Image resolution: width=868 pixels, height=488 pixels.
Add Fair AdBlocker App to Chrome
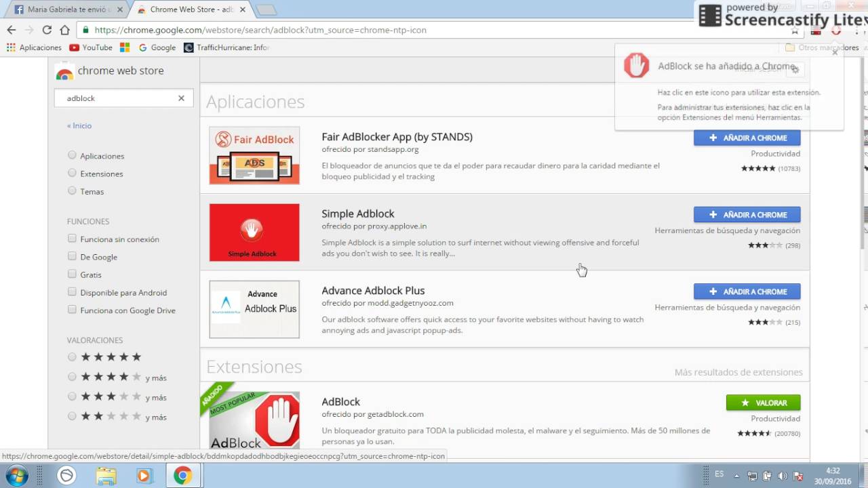pyautogui.click(x=747, y=138)
